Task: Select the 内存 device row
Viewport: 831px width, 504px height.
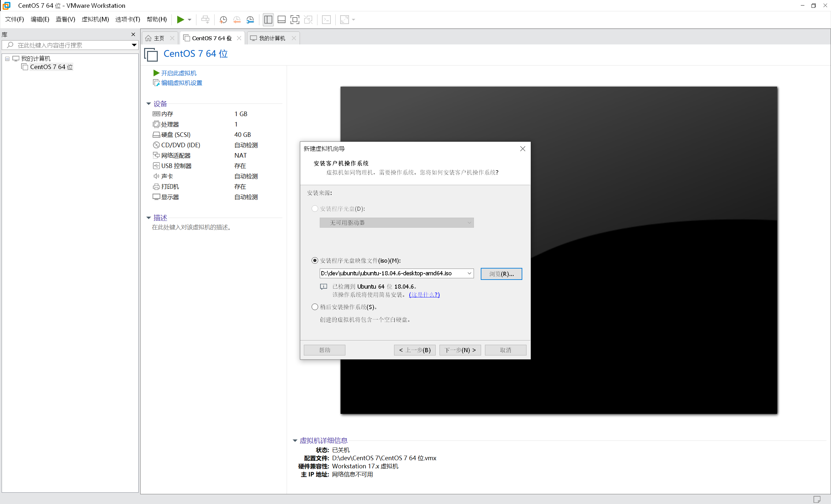Action: click(217, 114)
